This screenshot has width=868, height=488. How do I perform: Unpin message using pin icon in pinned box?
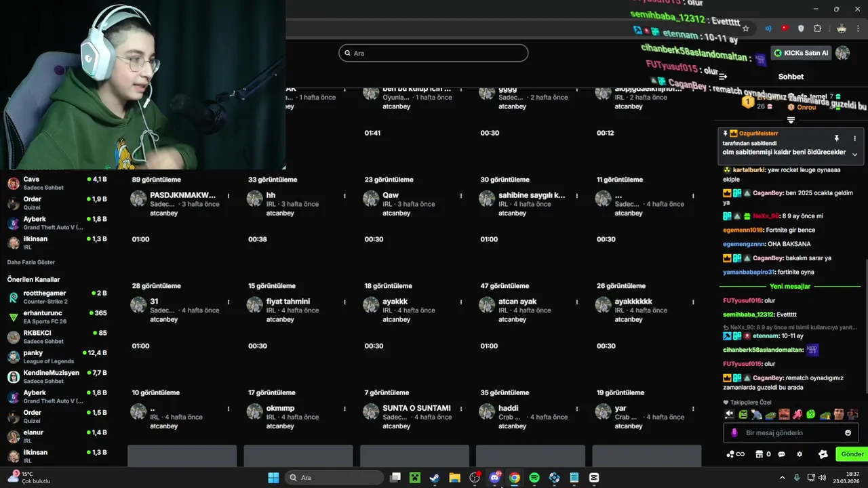(x=837, y=138)
